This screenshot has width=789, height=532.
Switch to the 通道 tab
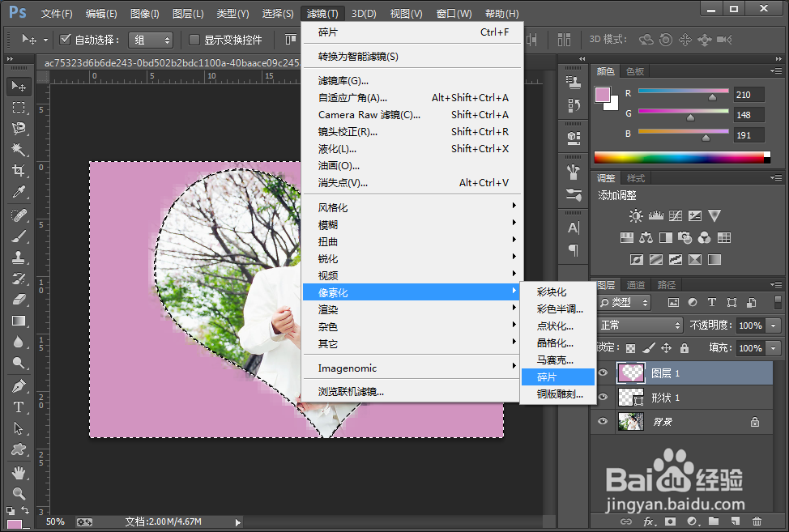pyautogui.click(x=635, y=284)
